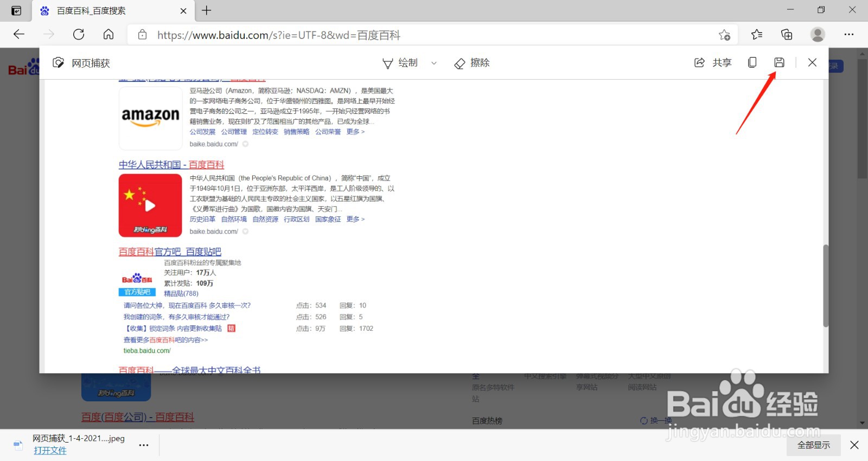Open 国家象征 sublink
This screenshot has width=868, height=461.
(328, 219)
